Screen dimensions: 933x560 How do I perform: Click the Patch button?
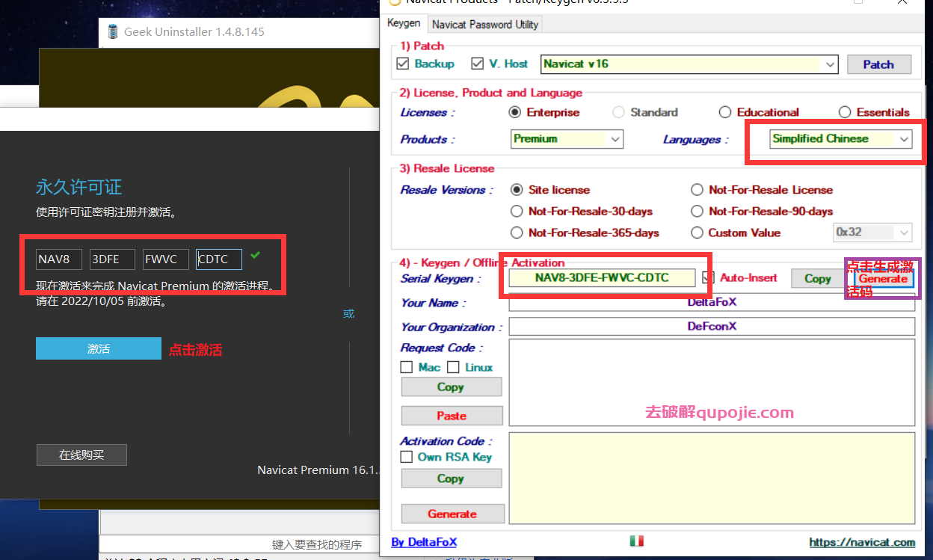[879, 64]
